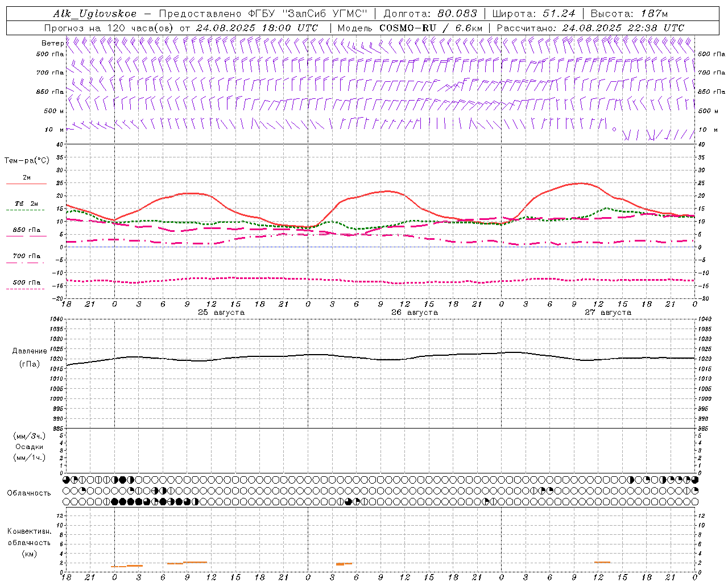This screenshot has height=582, width=728.
Task: Click the "Конвективн." convective cloud label
Action: point(29,531)
